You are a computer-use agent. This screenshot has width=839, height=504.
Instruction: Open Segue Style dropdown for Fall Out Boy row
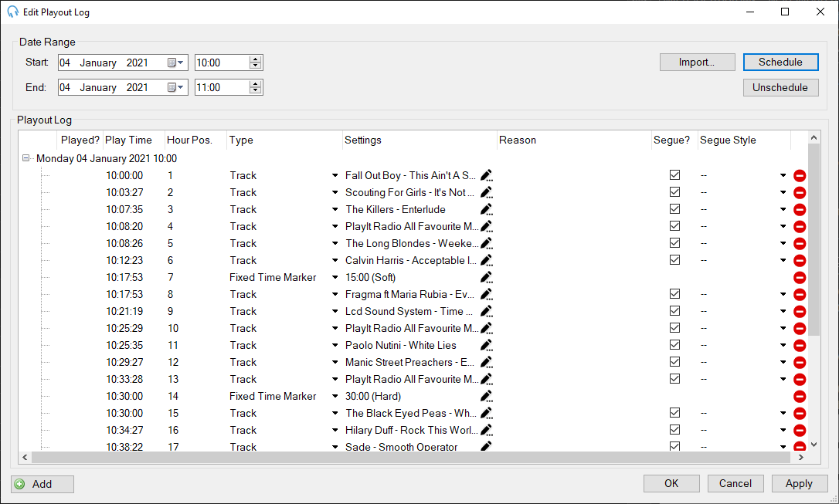783,175
